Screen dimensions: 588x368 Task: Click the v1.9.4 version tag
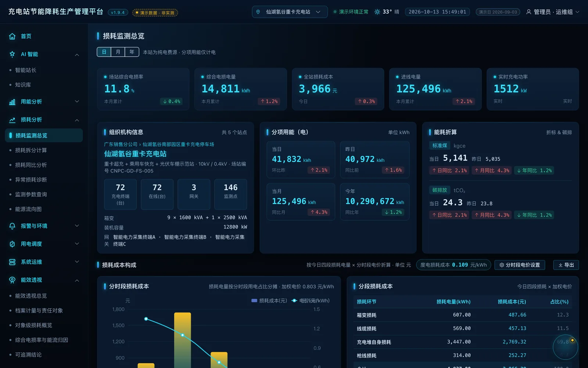(118, 13)
